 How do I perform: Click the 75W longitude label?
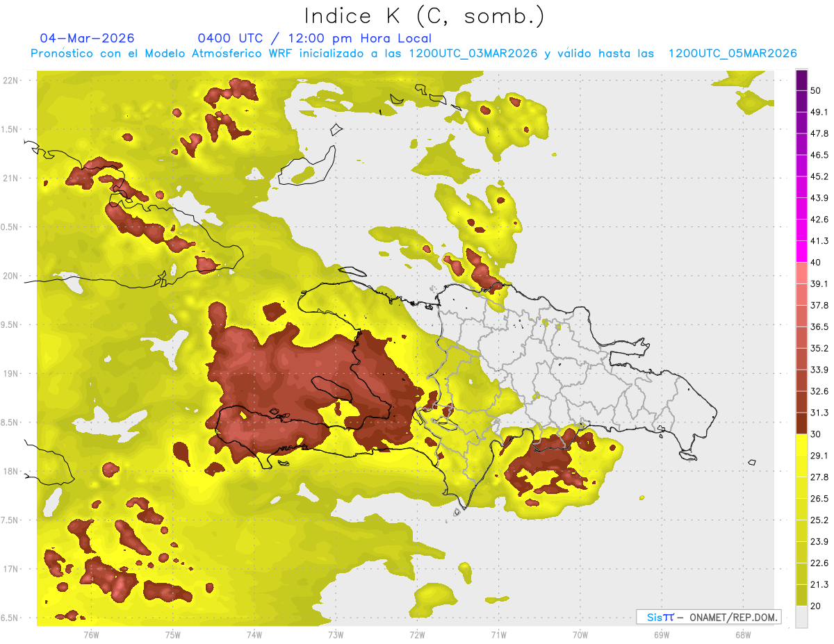pos(172,634)
